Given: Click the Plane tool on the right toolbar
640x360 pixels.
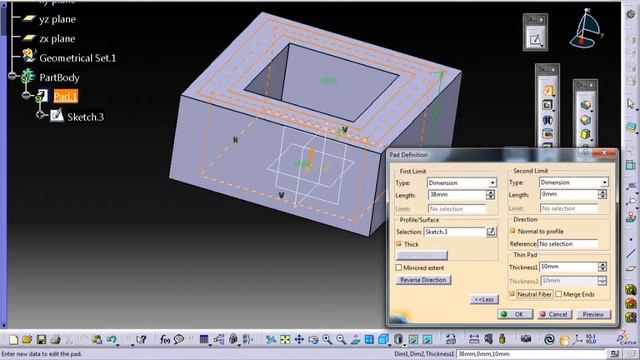Looking at the screenshot, I should tap(631, 268).
